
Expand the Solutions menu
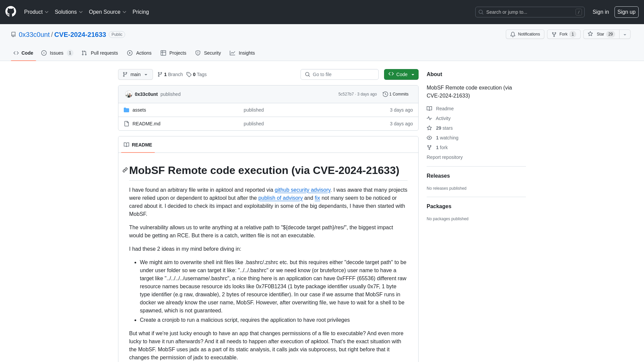click(68, 12)
